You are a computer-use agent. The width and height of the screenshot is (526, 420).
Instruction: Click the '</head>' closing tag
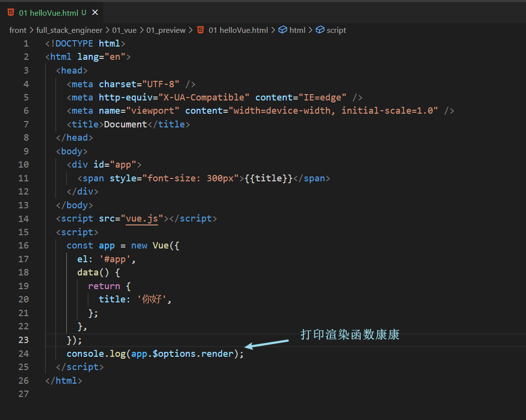pyautogui.click(x=75, y=138)
